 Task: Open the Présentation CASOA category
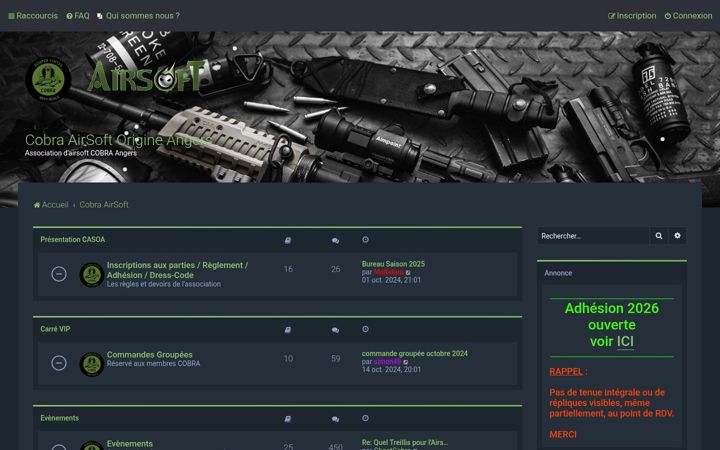point(73,240)
